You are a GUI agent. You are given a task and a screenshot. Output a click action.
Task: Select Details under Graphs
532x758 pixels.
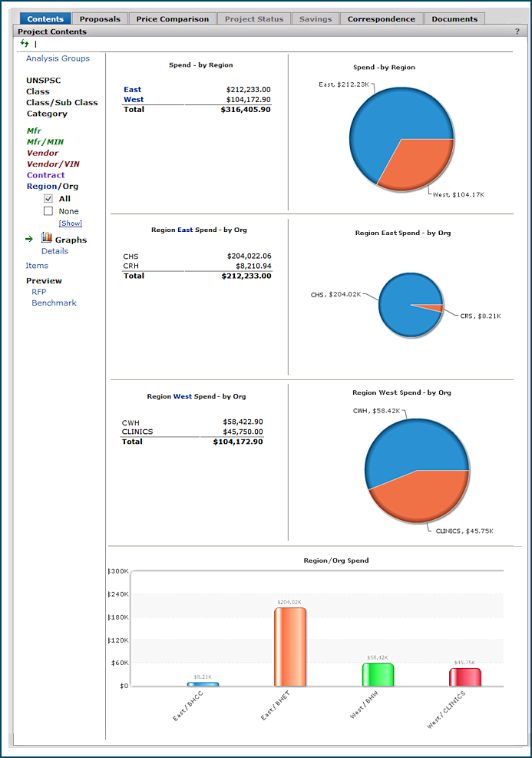tap(55, 251)
